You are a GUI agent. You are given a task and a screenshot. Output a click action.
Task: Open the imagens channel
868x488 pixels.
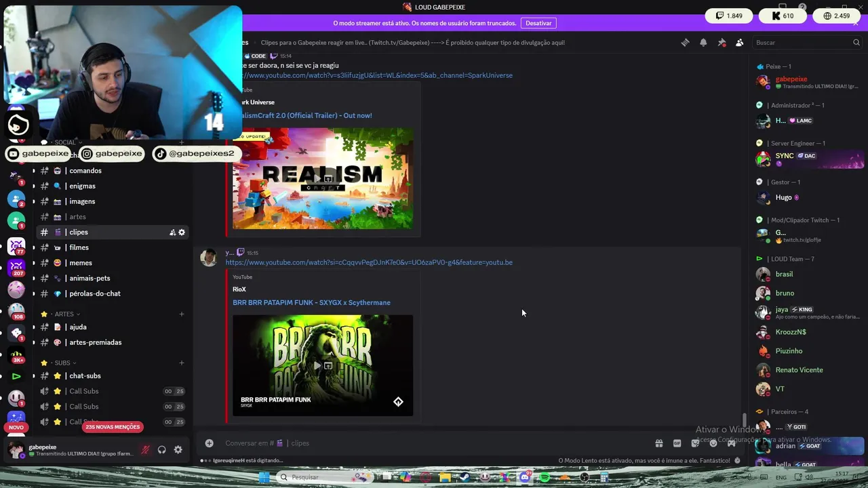112,201
